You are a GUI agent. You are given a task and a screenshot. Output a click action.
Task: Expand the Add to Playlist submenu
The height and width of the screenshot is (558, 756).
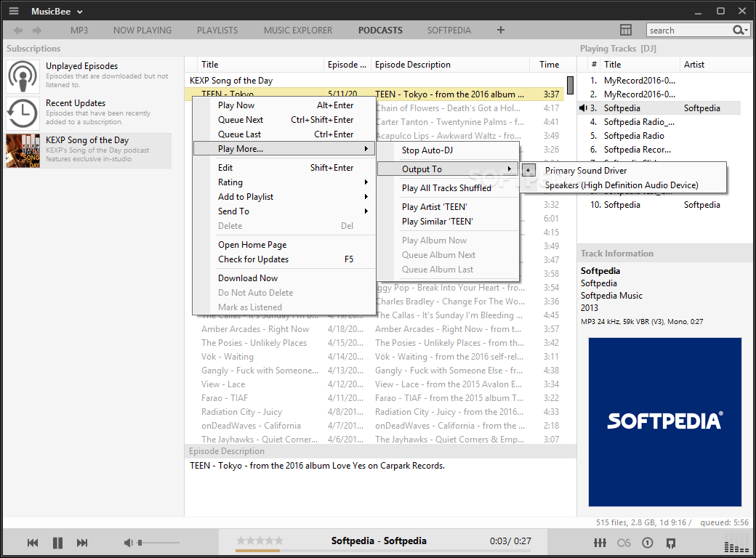pyautogui.click(x=284, y=197)
